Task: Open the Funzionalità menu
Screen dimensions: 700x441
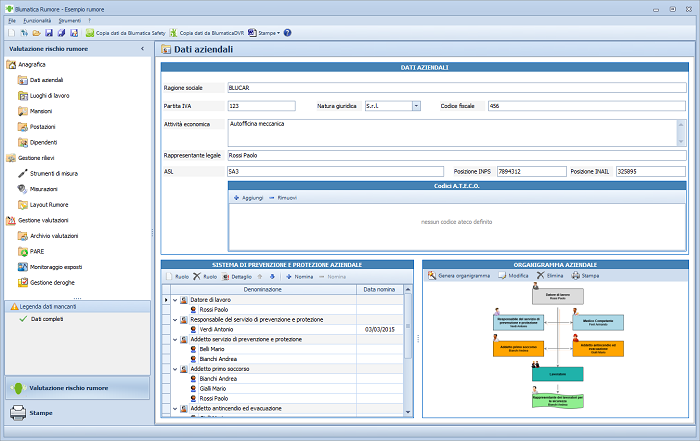Action: coord(36,20)
